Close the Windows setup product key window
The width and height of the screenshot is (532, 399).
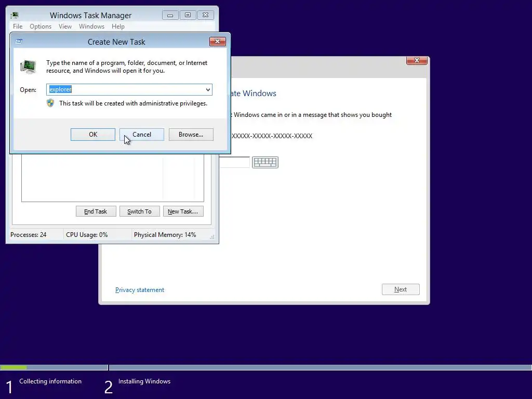(x=417, y=60)
